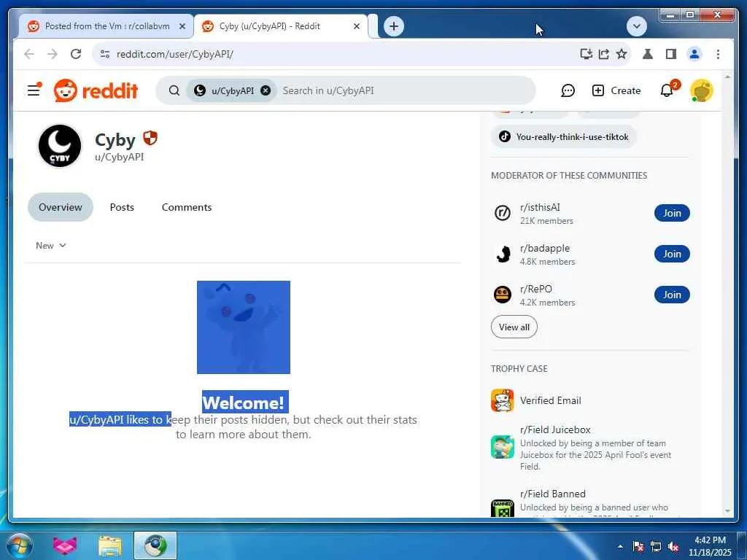747x560 pixels.
Task: Close the Cyby (u/CybyAPI) tab
Action: [x=356, y=26]
